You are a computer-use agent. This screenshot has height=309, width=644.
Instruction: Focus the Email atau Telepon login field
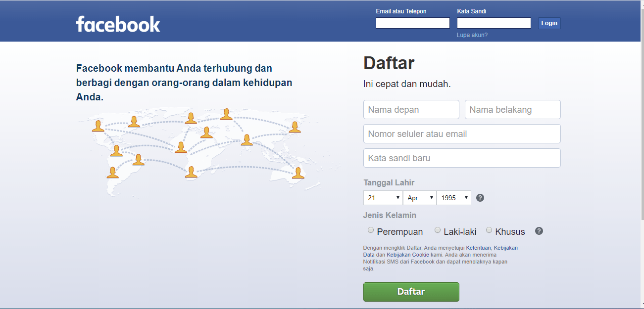[x=412, y=23]
